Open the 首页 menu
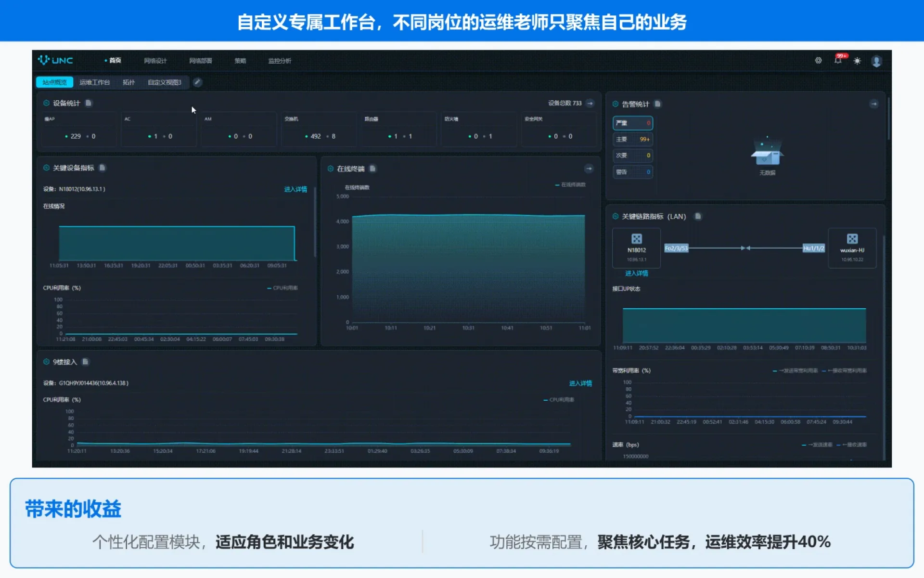Screen dimensions: 924x578 click(x=115, y=61)
